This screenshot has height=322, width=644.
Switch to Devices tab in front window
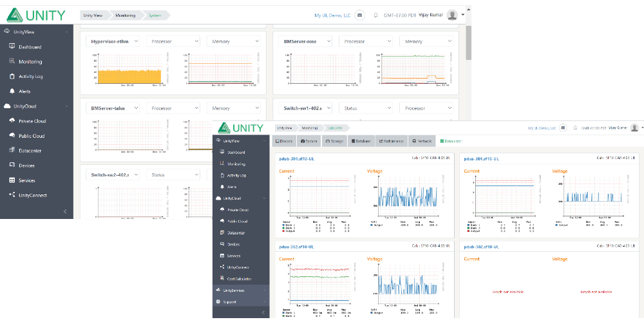pos(284,141)
